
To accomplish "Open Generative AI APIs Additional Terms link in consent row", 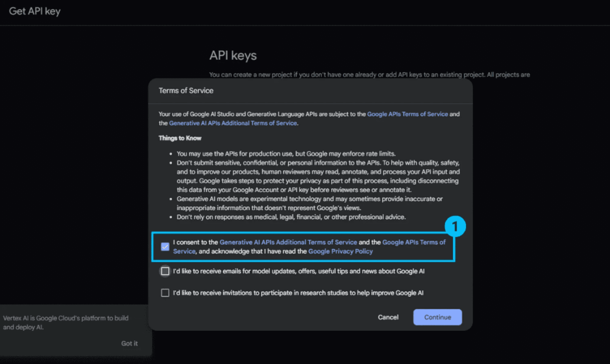I will [x=288, y=242].
